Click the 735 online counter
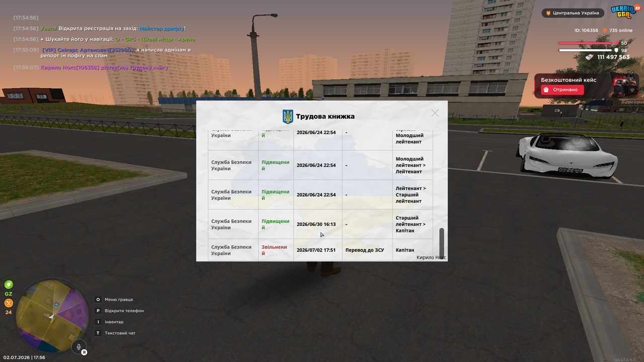The image size is (644, 362). (621, 31)
